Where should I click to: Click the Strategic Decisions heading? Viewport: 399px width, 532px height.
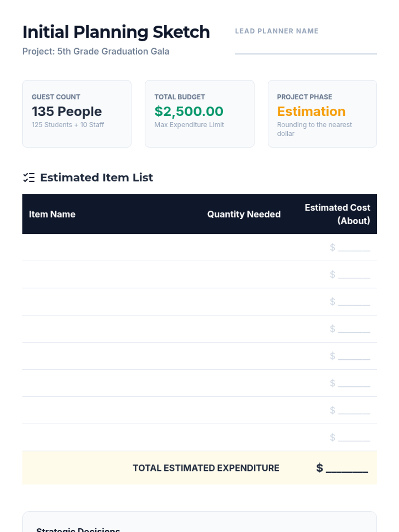coord(78,529)
